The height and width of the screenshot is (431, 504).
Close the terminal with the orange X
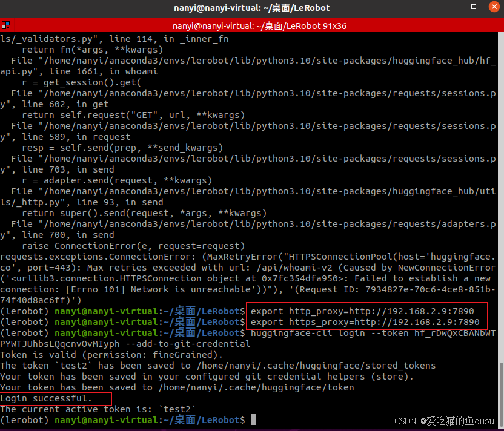pos(494,7)
